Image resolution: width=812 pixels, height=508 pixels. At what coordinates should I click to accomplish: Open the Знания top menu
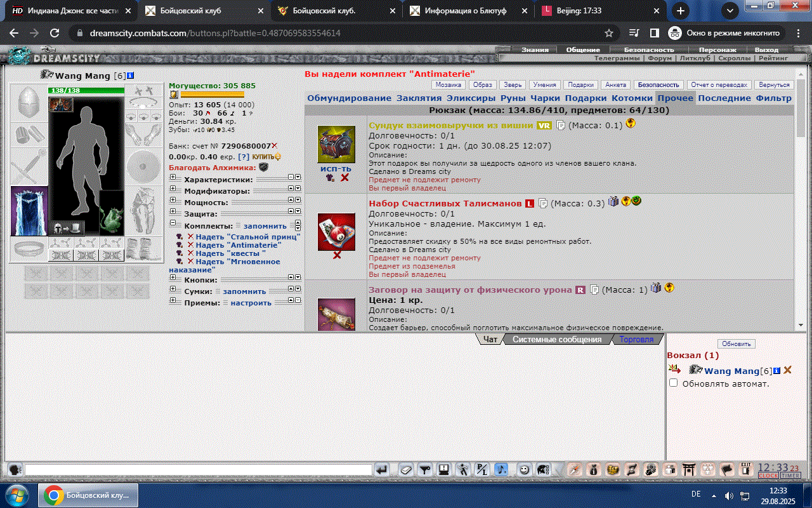(535, 50)
